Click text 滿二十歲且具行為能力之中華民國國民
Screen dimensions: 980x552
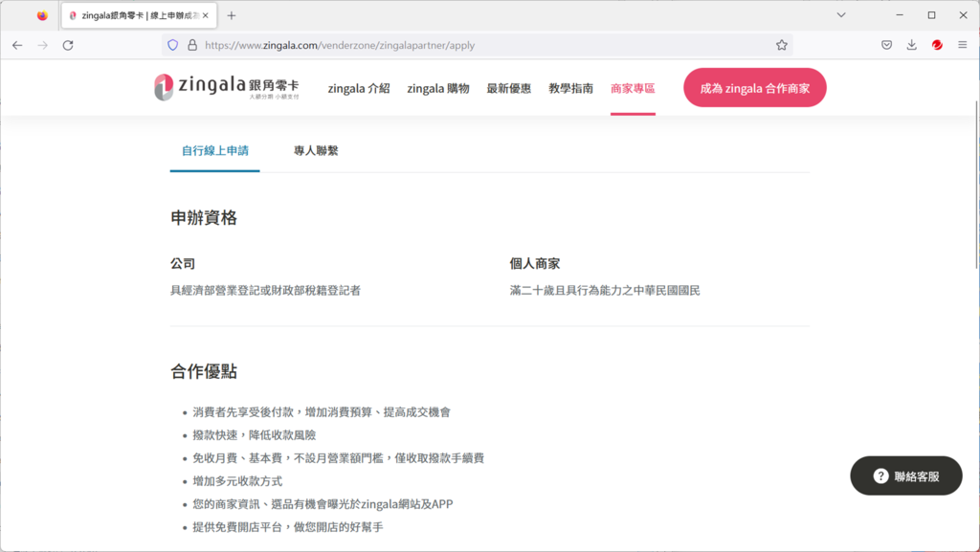pyautogui.click(x=605, y=291)
